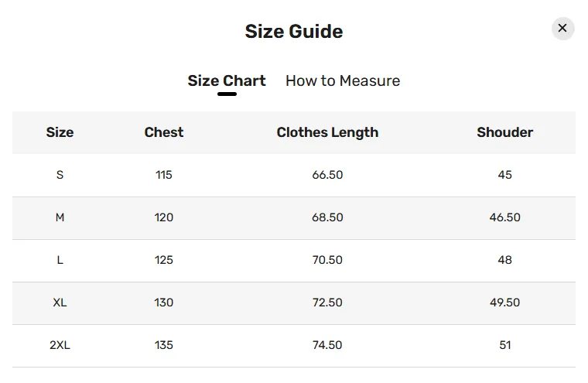Viewport: 588px width, 383px height.
Task: Switch to the How to Measure tab
Action: point(343,80)
